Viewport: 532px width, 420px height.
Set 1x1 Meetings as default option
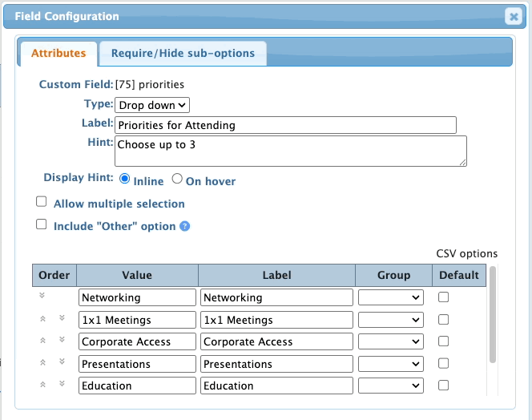(443, 320)
